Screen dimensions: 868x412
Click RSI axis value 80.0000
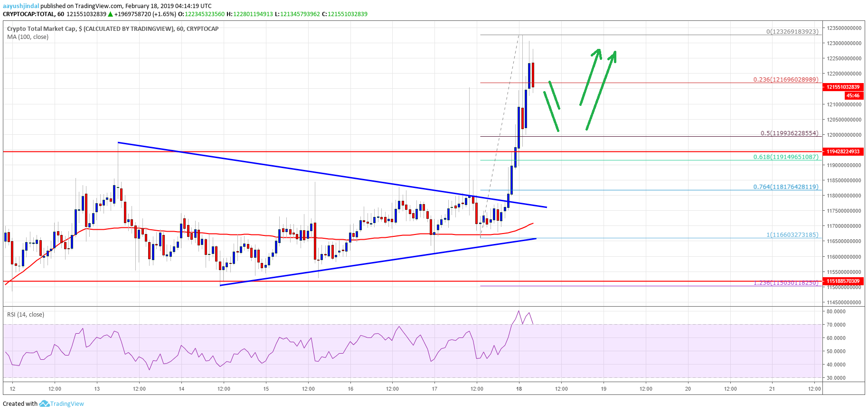pyautogui.click(x=836, y=311)
